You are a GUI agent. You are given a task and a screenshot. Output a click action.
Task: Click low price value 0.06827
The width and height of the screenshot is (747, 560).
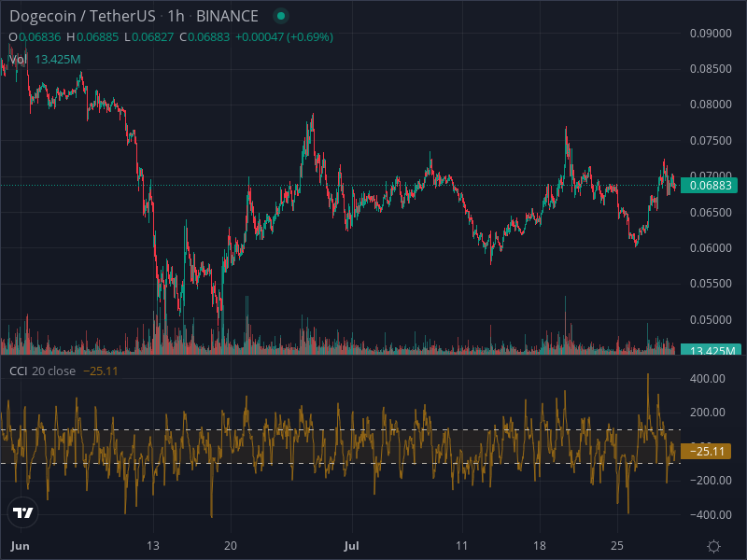[x=153, y=37]
